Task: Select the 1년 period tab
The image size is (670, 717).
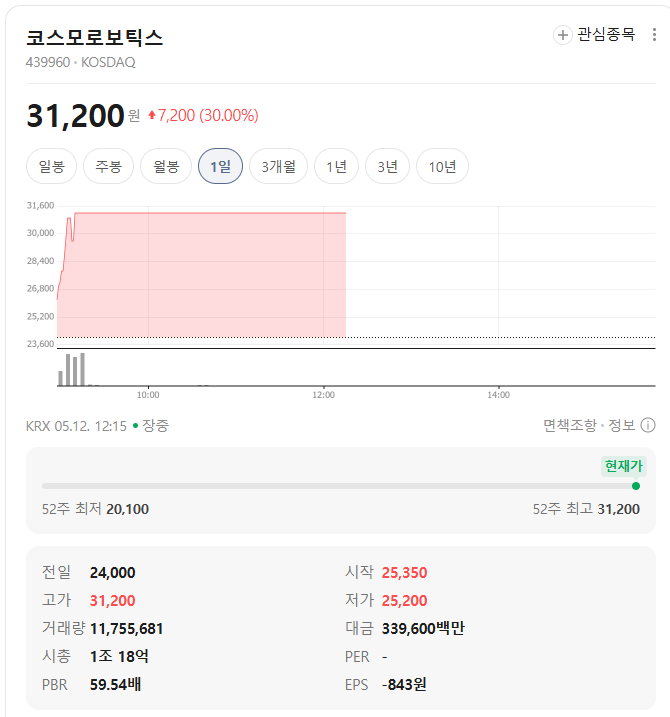Action: (x=337, y=166)
